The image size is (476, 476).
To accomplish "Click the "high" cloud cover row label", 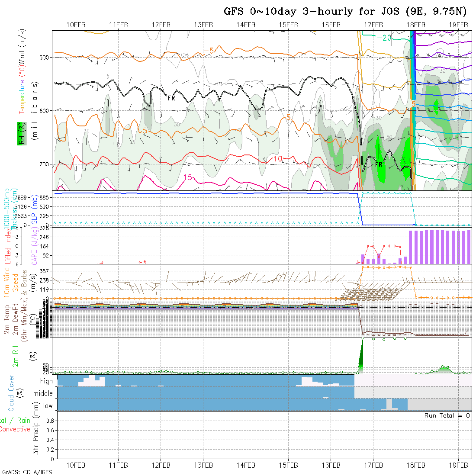I will click(x=46, y=381).
